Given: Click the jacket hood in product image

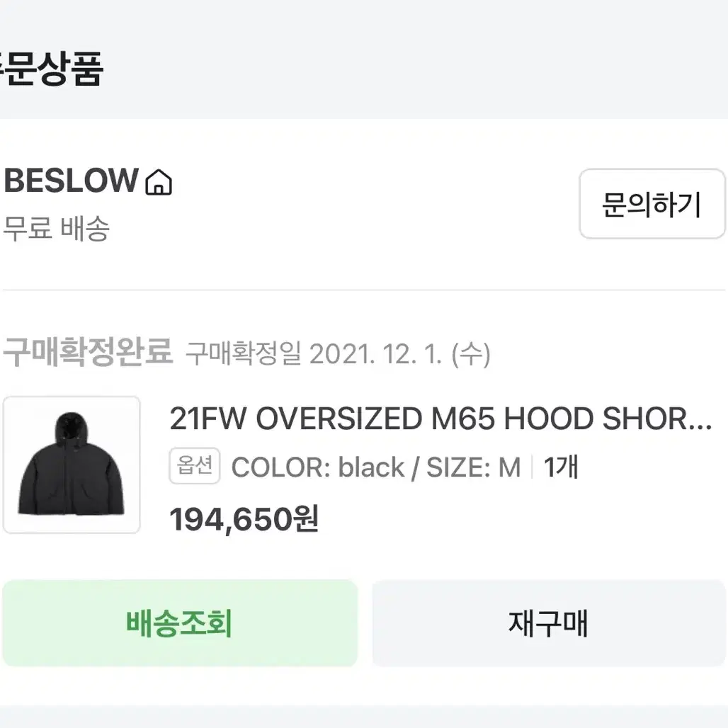Looking at the screenshot, I should click(72, 428).
